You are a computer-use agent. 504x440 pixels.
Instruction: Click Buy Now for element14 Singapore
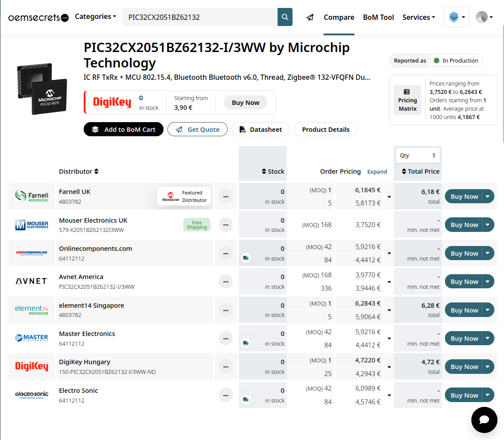[x=464, y=310]
